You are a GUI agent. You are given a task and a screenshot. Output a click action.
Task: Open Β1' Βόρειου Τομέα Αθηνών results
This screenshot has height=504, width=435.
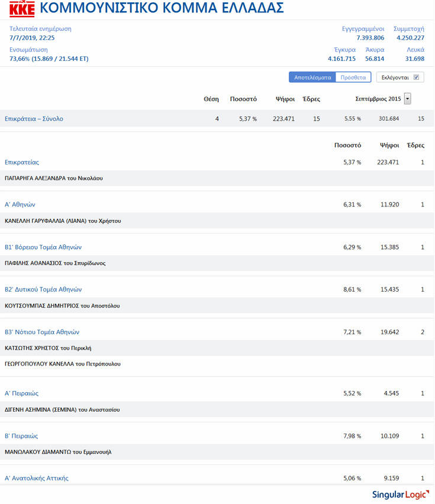click(x=43, y=247)
